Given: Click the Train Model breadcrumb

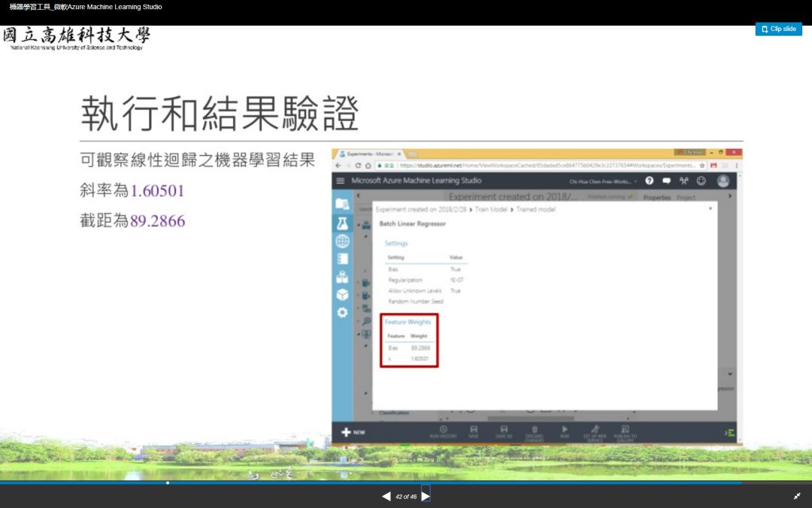Looking at the screenshot, I should (x=491, y=209).
